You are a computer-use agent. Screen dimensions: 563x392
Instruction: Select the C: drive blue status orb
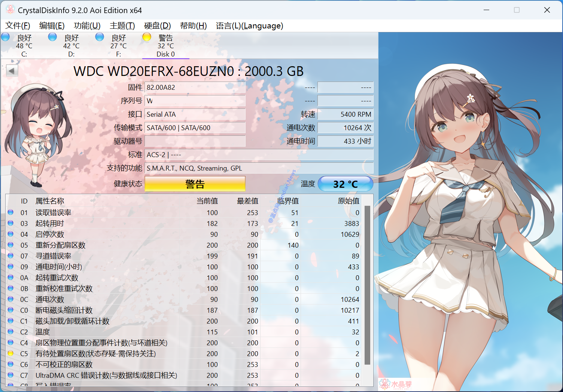tap(6, 37)
